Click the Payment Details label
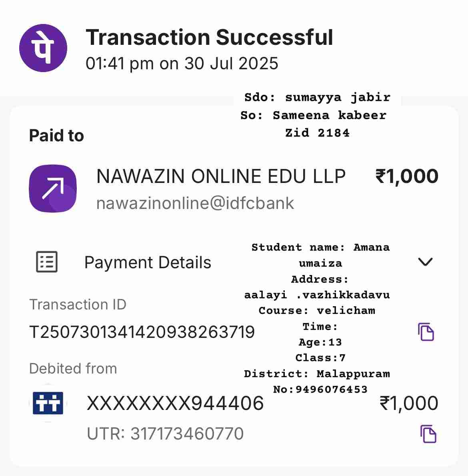This screenshot has width=468, height=476. click(148, 263)
